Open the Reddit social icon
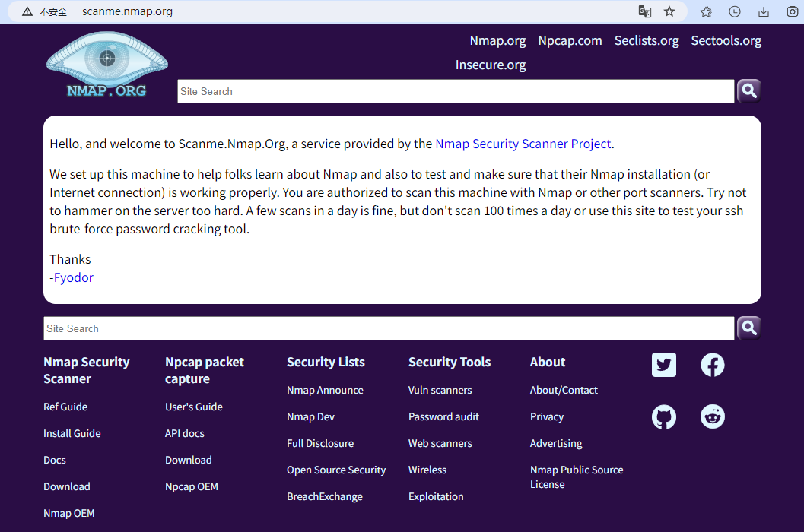804x532 pixels. pyautogui.click(x=712, y=416)
